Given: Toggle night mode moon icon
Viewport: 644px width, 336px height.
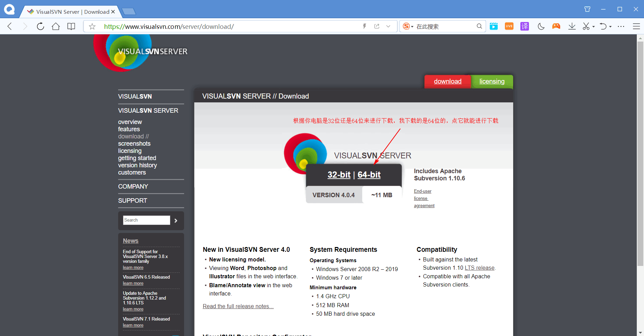Looking at the screenshot, I should pos(541,26).
